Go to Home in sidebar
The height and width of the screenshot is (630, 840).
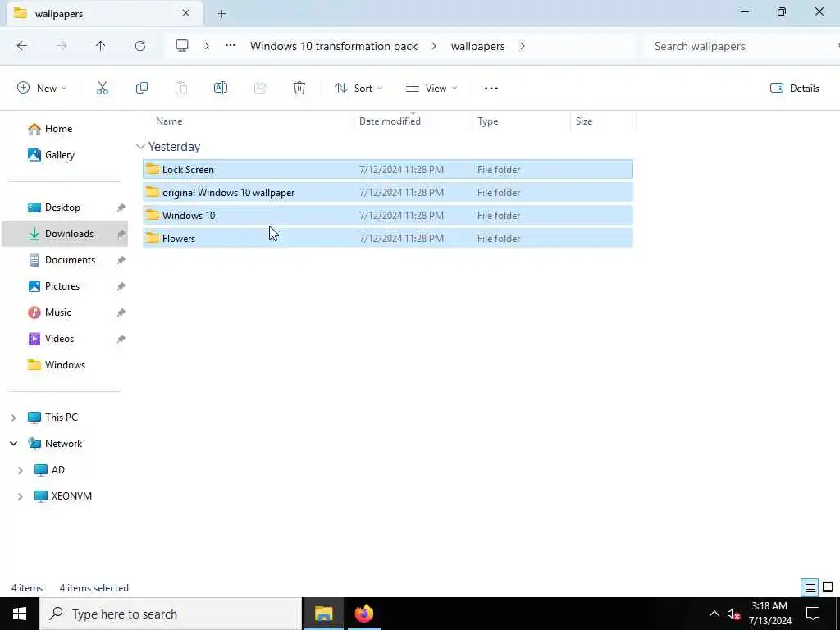pyautogui.click(x=58, y=129)
